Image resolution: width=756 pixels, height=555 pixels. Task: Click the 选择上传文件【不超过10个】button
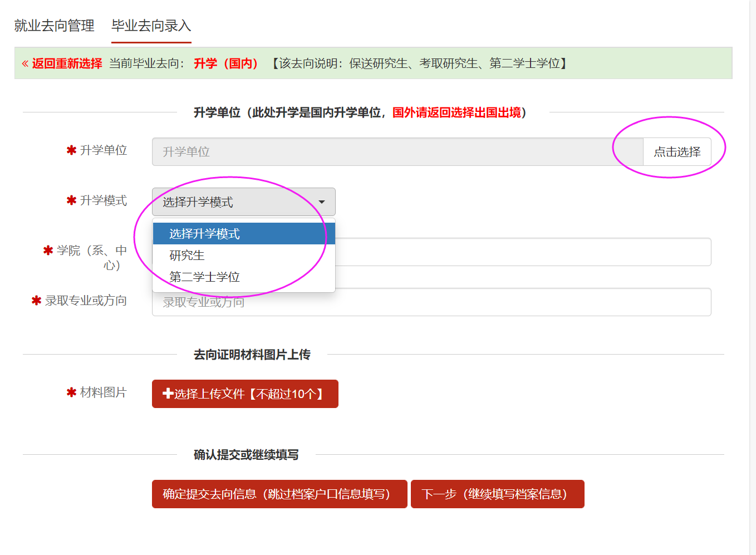pyautogui.click(x=245, y=394)
